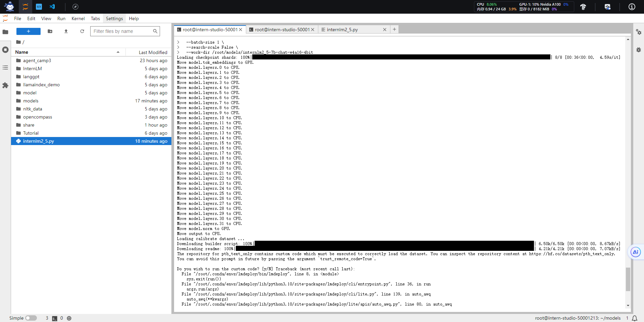Viewport: 644px width, 322px height.
Task: Open the File menu
Action: (18, 18)
